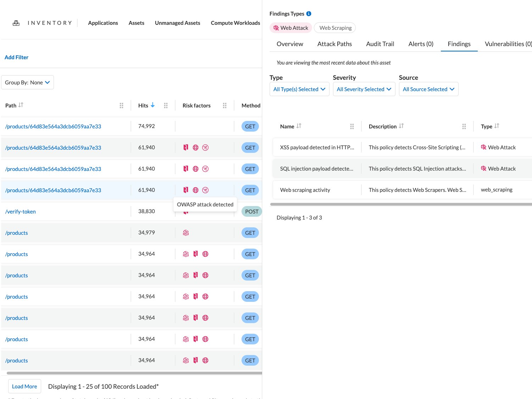Click the fingerprint risk factor icon beside 34,979 hits
Viewport: 532px width, 399px height.
pos(186,233)
